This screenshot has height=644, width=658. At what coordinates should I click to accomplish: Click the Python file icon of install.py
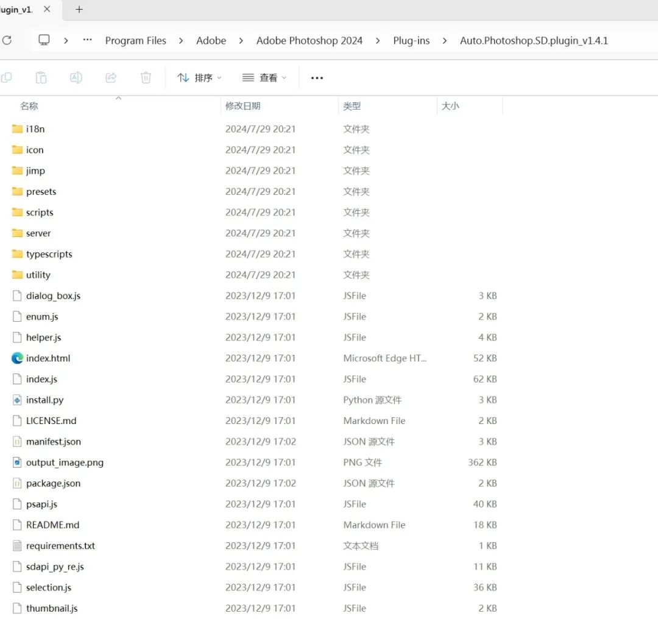click(17, 400)
